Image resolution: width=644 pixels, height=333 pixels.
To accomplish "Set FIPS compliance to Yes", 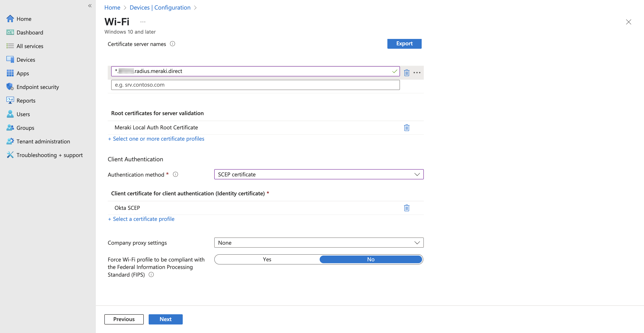I will (267, 259).
